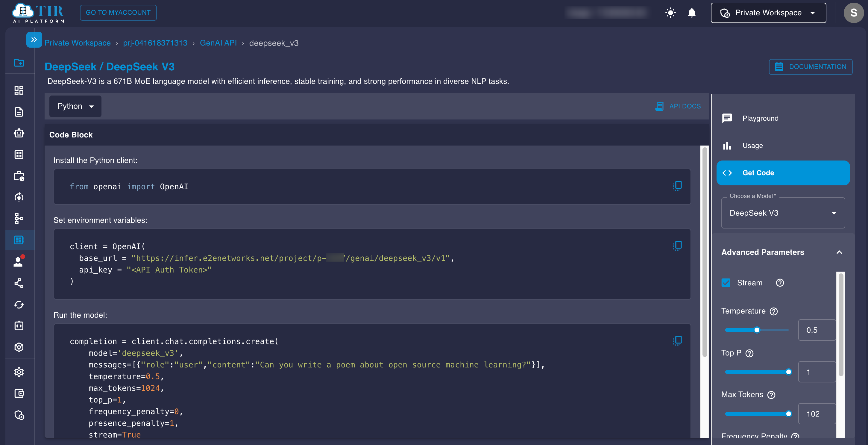Go to prj-041618371313 breadcrumb
This screenshot has height=445, width=868.
(x=155, y=43)
